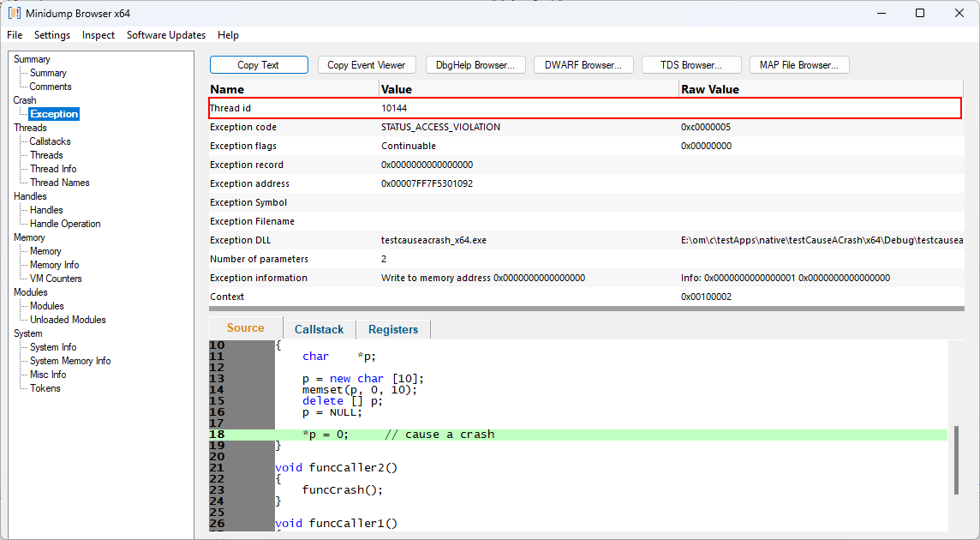Screen dimensions: 980x540
Task: Select the Exception Filename row
Action: point(586,221)
